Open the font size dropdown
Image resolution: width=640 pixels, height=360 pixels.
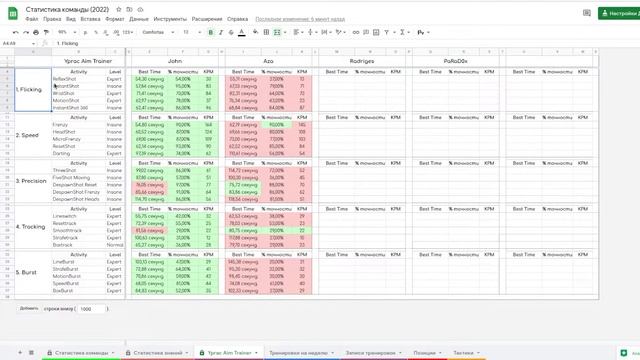point(191,32)
